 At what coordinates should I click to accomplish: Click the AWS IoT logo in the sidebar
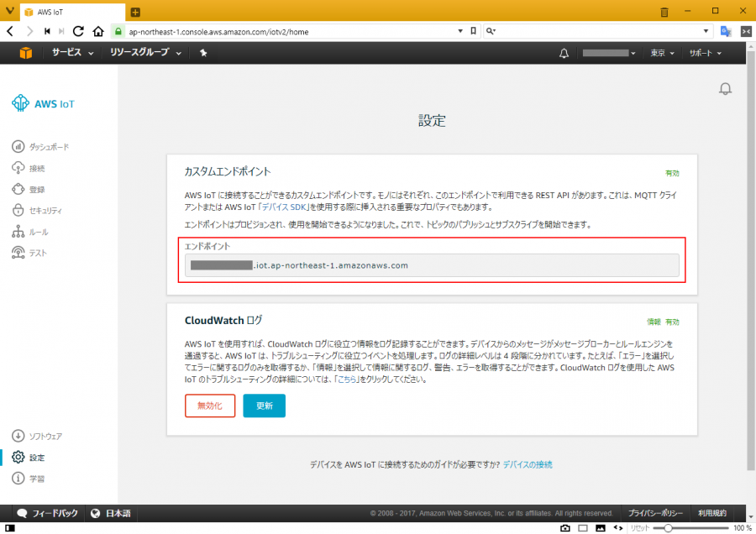click(x=44, y=103)
